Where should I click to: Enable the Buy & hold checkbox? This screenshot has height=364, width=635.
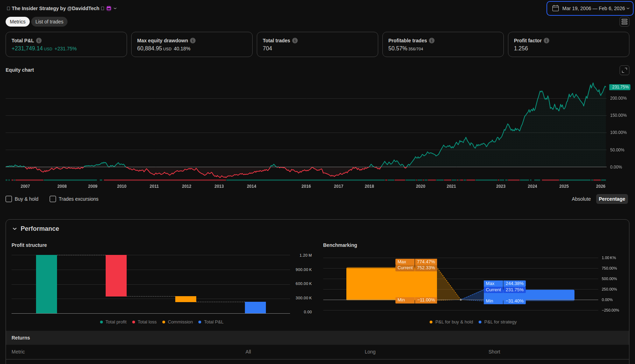(9, 199)
